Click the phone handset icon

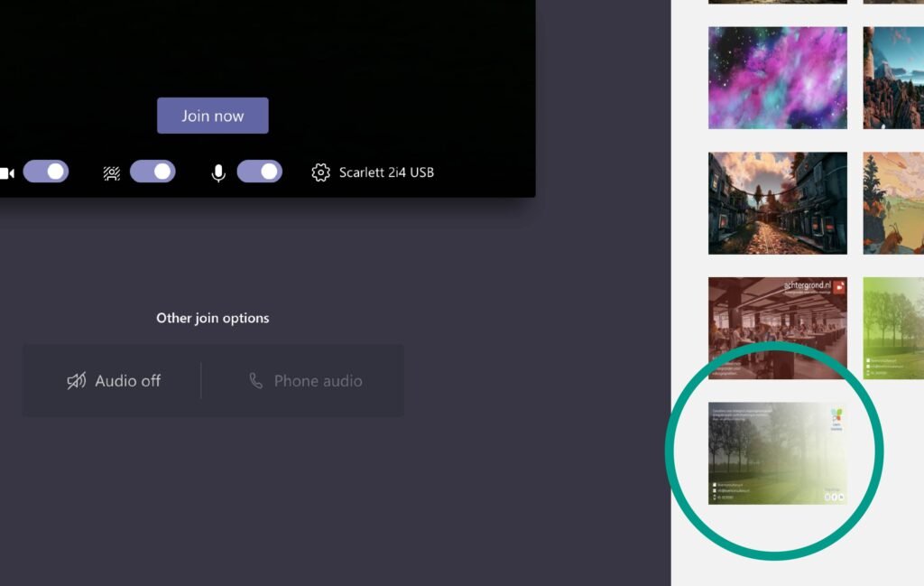[256, 381]
